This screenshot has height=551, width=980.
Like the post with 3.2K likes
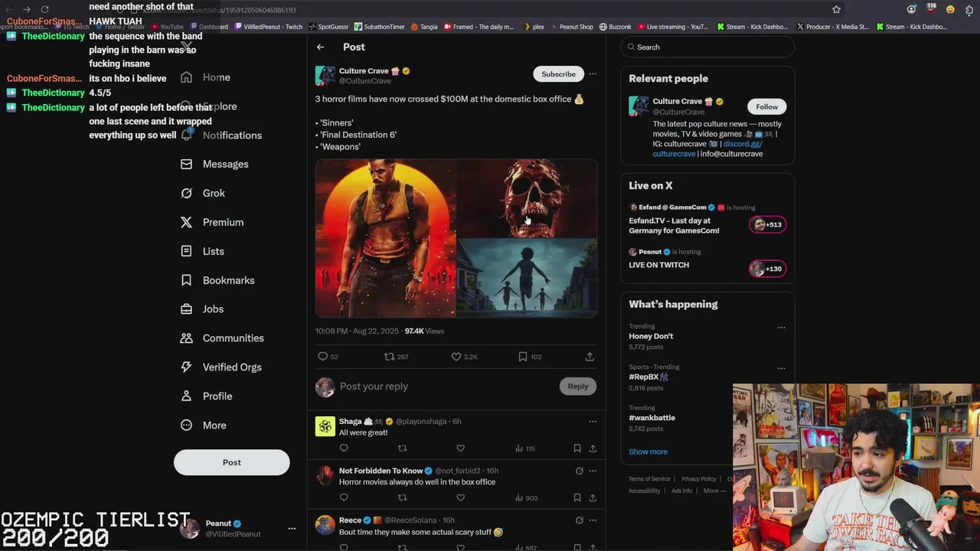(x=456, y=357)
